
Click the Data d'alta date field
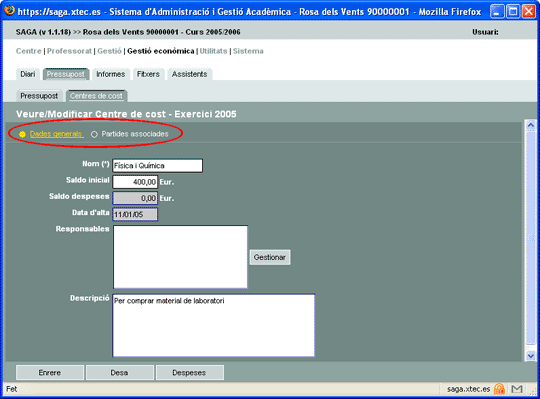pos(135,214)
